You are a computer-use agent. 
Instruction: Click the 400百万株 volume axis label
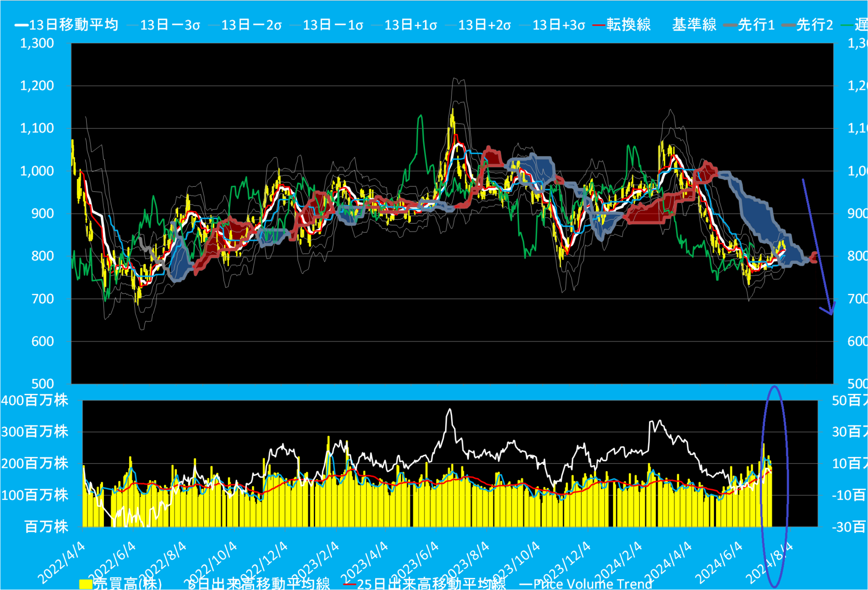tap(34, 400)
